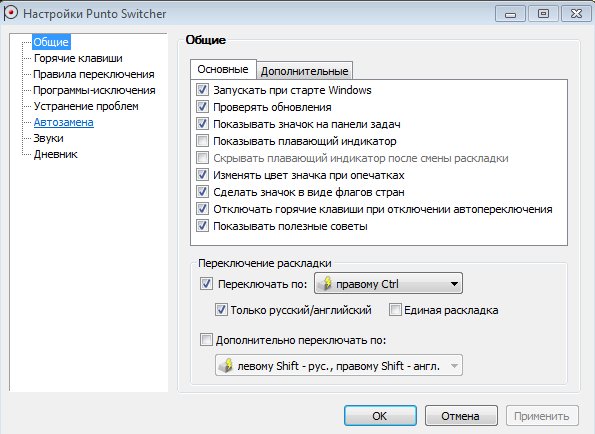Click the Переключение раскладки group label
This screenshot has width=595, height=434.
pos(265,263)
